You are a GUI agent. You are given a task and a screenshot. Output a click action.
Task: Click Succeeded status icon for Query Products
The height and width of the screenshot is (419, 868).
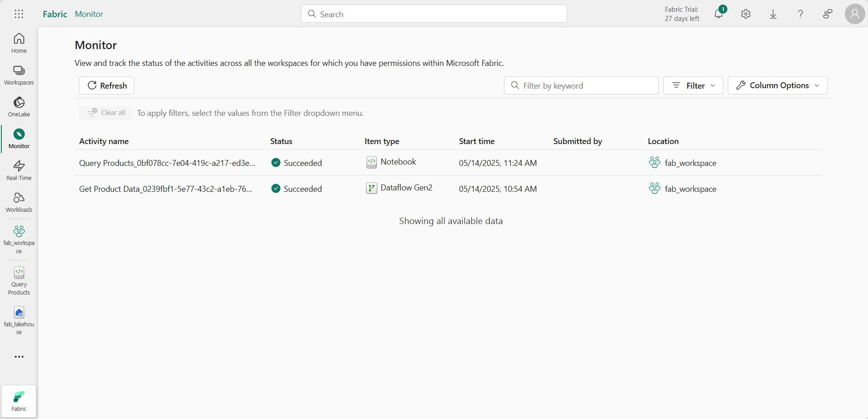point(276,162)
